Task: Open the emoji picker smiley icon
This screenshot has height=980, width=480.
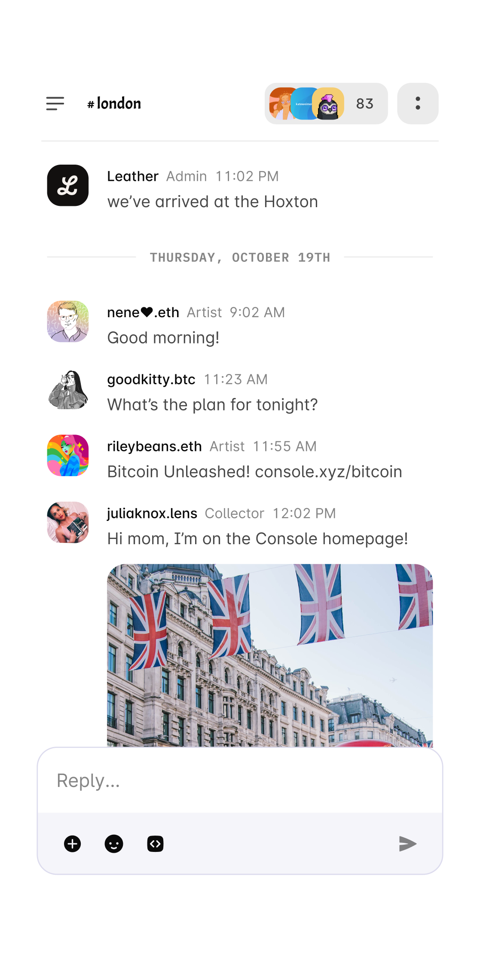Action: [114, 844]
